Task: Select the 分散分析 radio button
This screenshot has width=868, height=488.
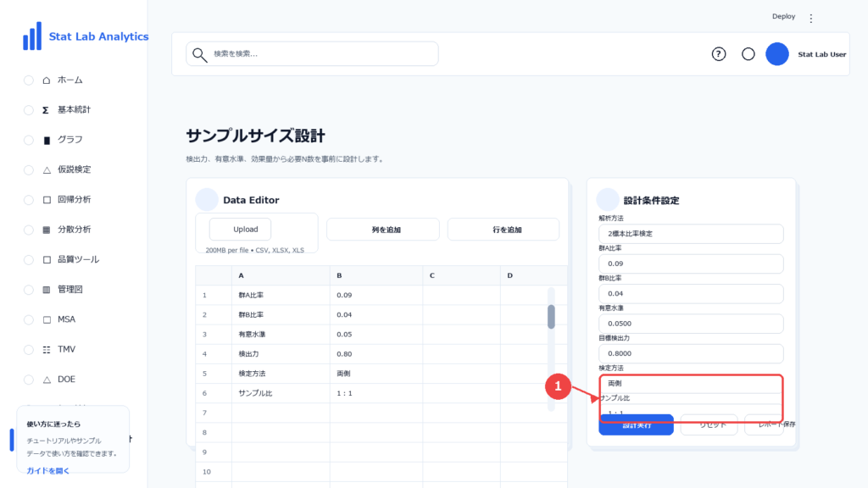Action: tap(29, 230)
